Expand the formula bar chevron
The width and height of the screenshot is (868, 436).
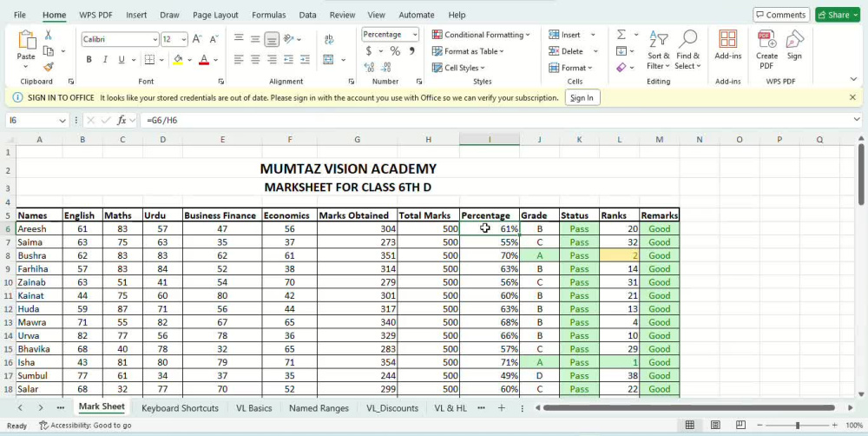[857, 119]
